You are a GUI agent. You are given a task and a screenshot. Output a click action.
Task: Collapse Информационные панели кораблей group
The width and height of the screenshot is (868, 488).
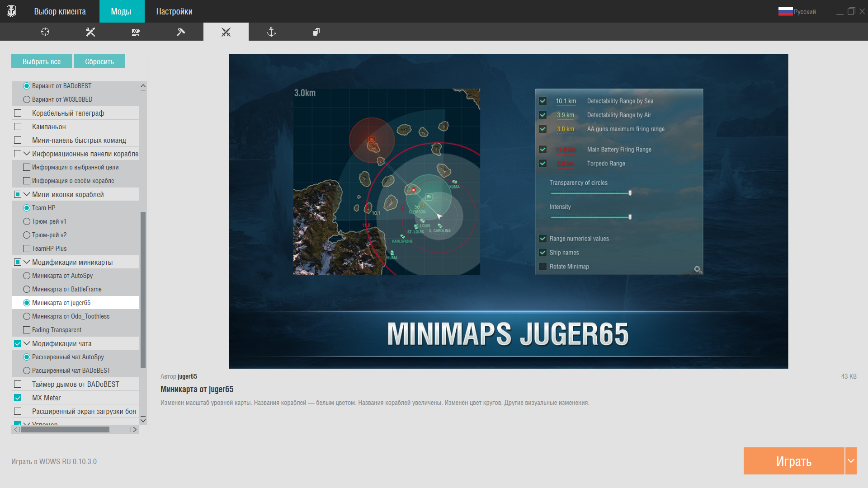tap(27, 154)
